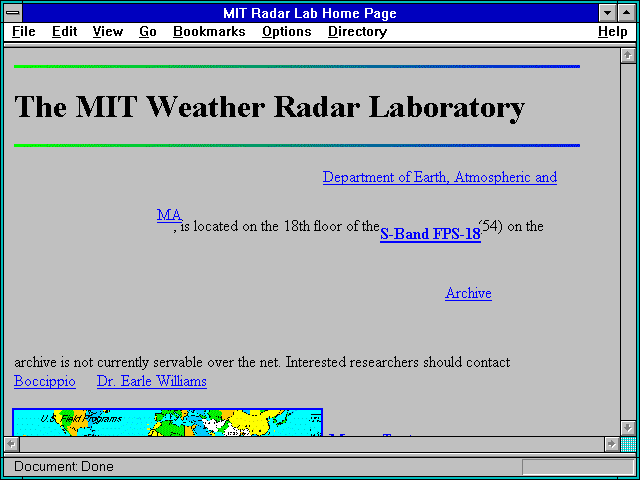Open the File menu
This screenshot has width=640, height=480.
pos(24,32)
